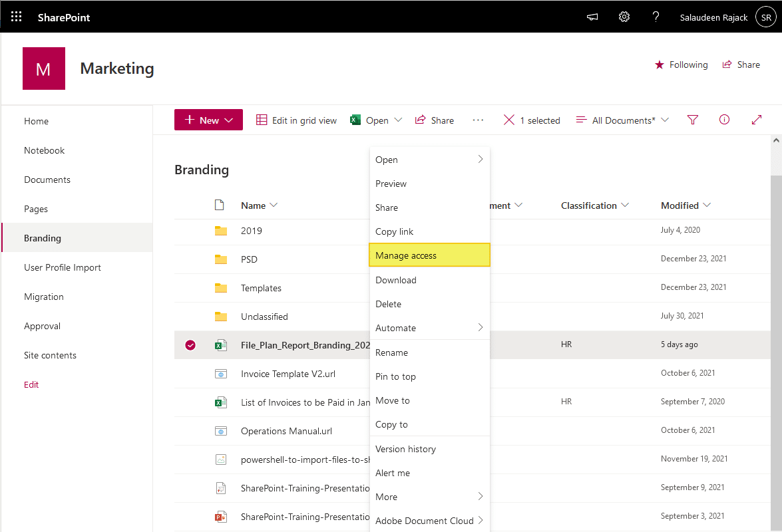This screenshot has height=532, width=782.
Task: Open the command bar overflow ellipsis
Action: click(x=478, y=120)
